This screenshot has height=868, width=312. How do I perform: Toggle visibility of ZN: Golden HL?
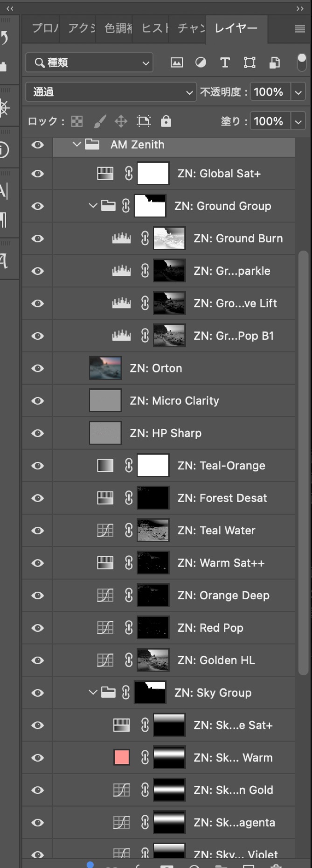coord(38,660)
